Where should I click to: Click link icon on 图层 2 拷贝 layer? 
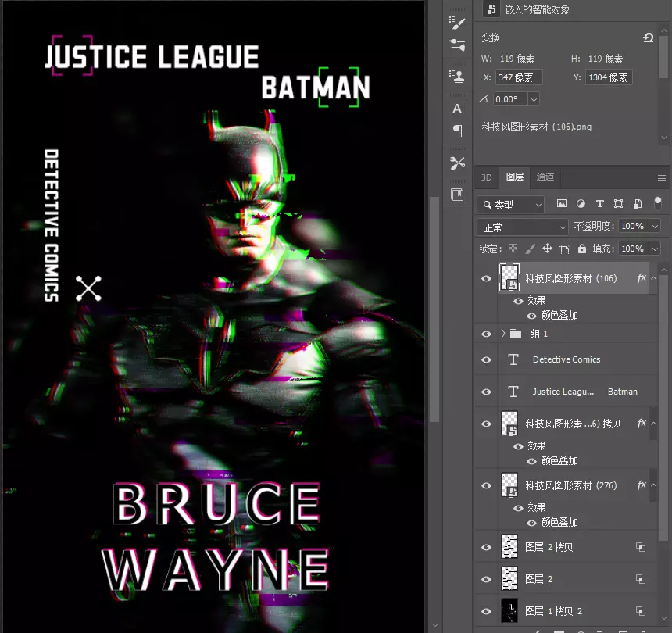coord(641,547)
